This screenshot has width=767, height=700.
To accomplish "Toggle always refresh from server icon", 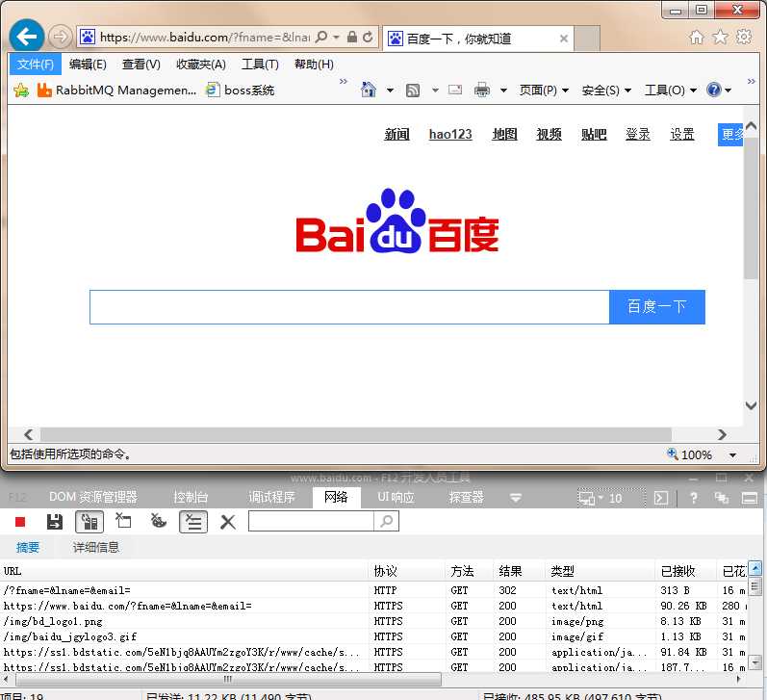I will pyautogui.click(x=89, y=522).
